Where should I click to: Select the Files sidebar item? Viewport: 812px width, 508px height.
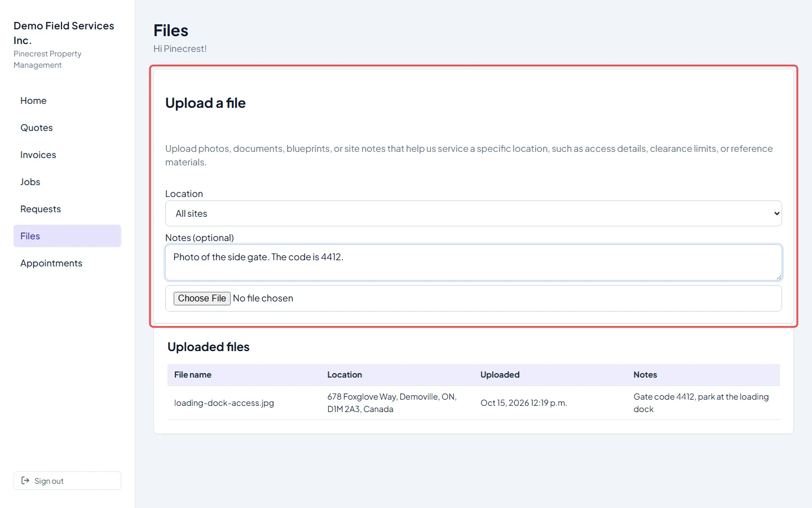[x=67, y=236]
